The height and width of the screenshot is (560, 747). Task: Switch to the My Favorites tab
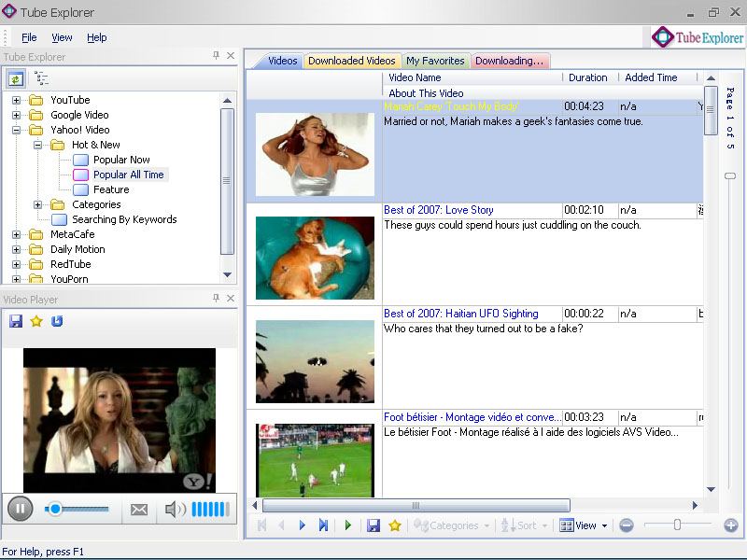tap(435, 61)
